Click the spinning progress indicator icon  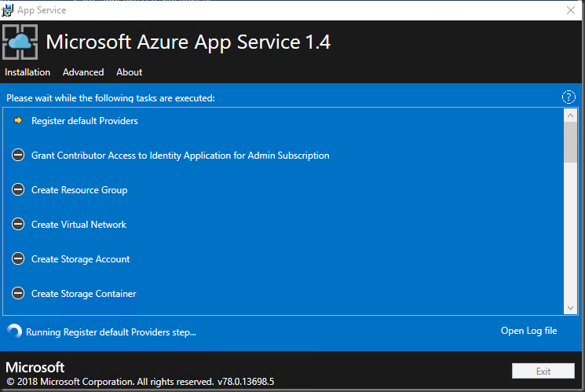point(14,332)
